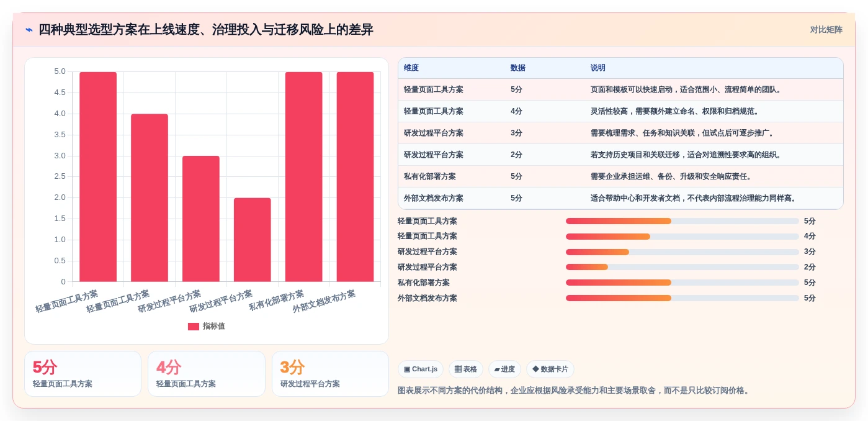Screen dimensions: 868x421
Task: Click the chart bar with value 2.0
Action: (253, 240)
